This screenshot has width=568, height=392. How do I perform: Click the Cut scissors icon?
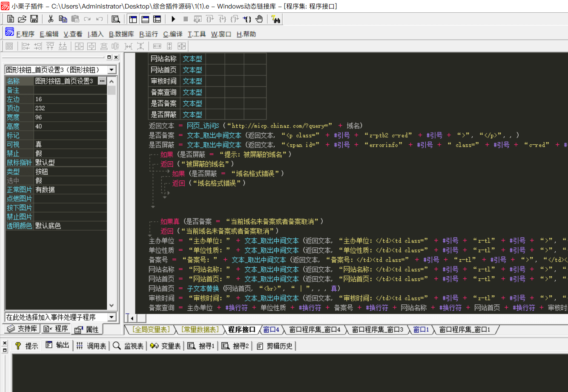click(x=51, y=19)
